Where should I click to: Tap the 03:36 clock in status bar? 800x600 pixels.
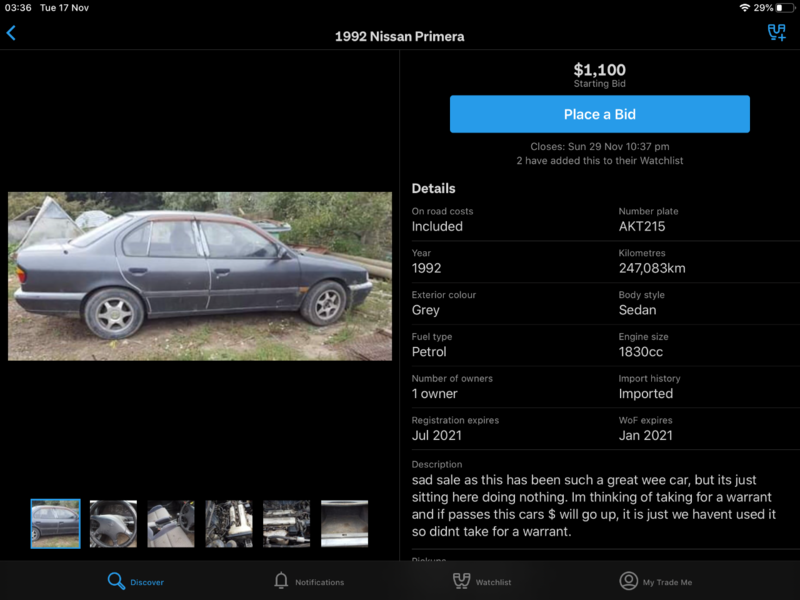[18, 8]
